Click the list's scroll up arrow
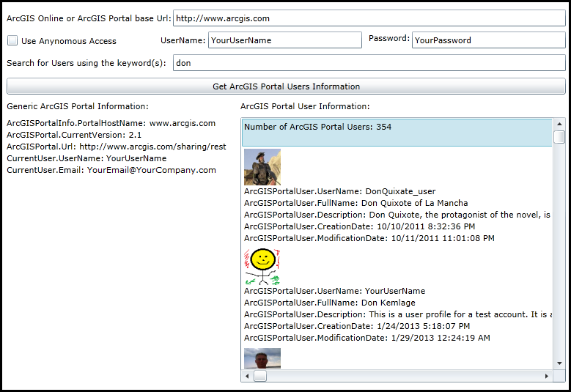571x392 pixels. pos(559,124)
